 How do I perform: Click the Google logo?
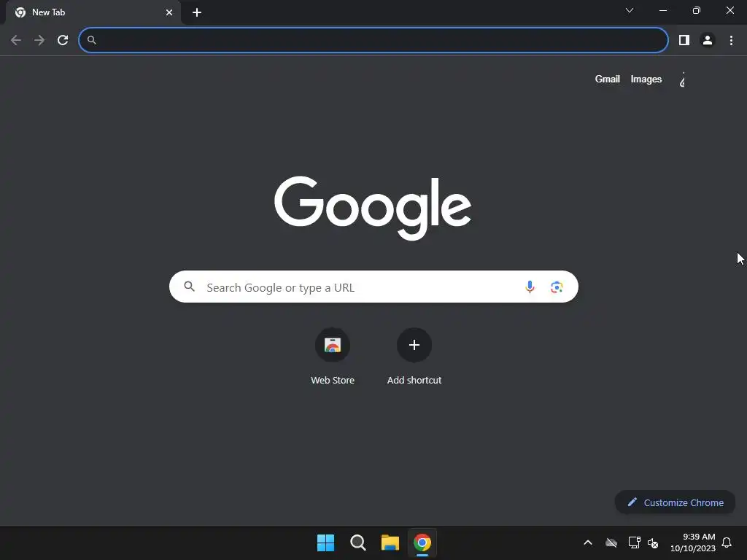pos(373,208)
